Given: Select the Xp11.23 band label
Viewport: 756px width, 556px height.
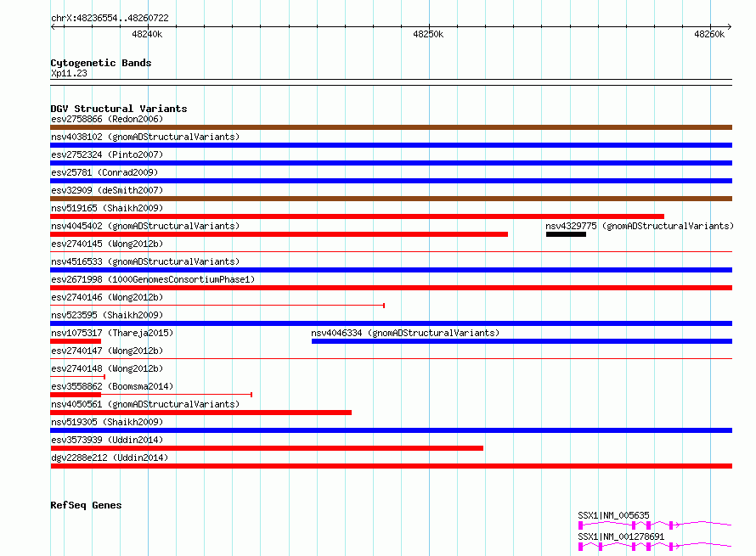Looking at the screenshot, I should point(69,73).
